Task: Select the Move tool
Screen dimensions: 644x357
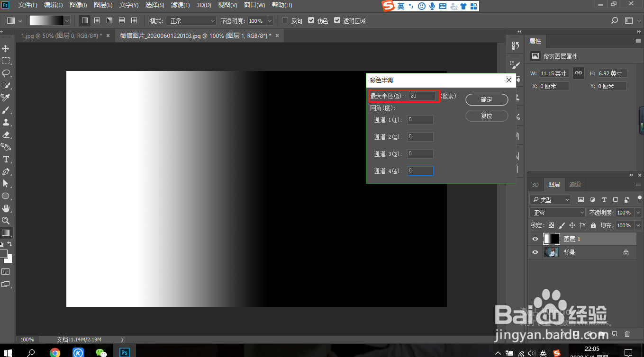Action: (x=6, y=48)
